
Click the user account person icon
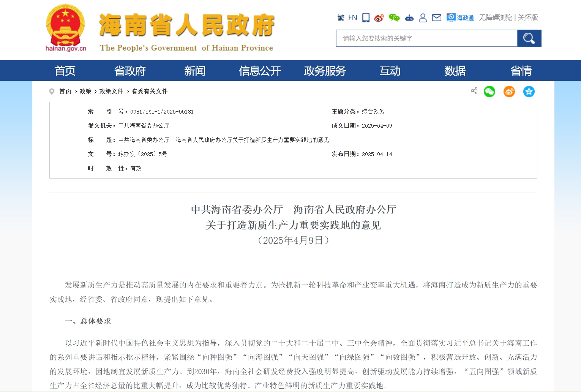(423, 18)
